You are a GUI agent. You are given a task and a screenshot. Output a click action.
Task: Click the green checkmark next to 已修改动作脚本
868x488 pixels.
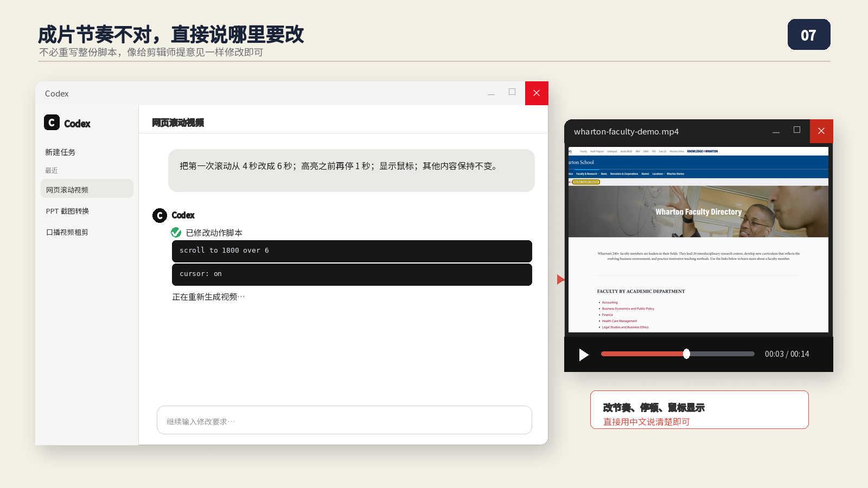[176, 233]
